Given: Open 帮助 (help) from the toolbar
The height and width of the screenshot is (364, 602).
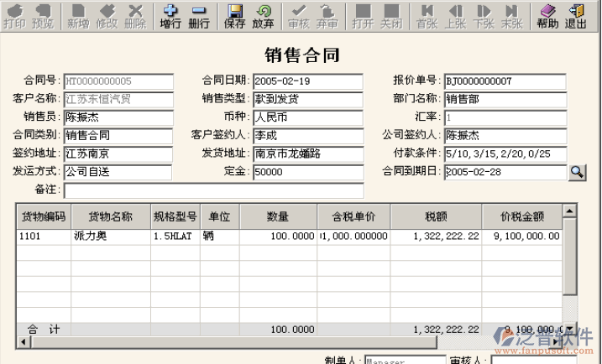Looking at the screenshot, I should point(547,16).
